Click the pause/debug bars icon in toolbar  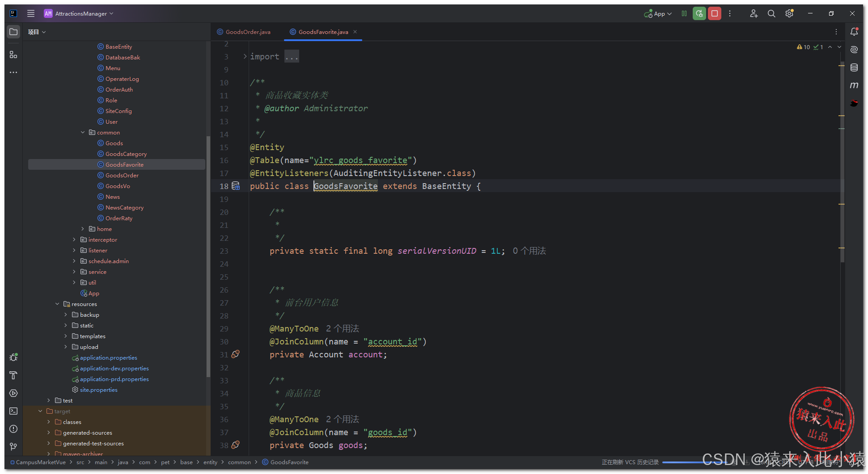pyautogui.click(x=684, y=13)
